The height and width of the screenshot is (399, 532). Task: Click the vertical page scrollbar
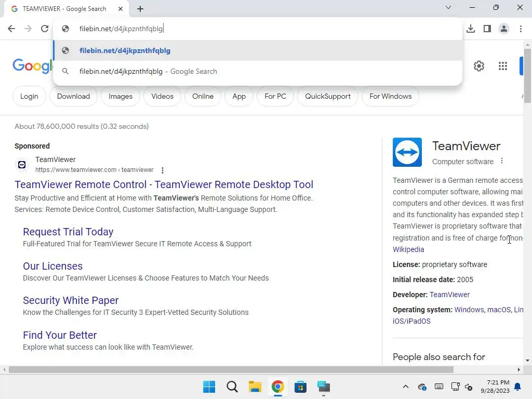[527, 76]
